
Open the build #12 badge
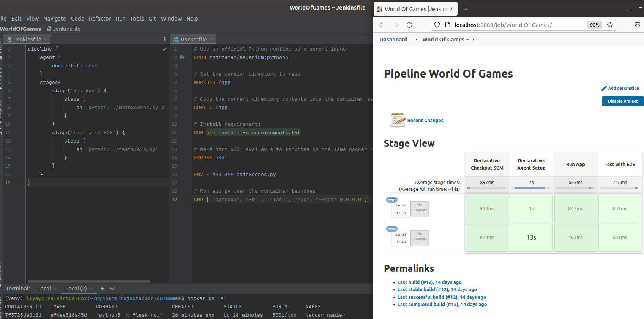click(x=392, y=200)
